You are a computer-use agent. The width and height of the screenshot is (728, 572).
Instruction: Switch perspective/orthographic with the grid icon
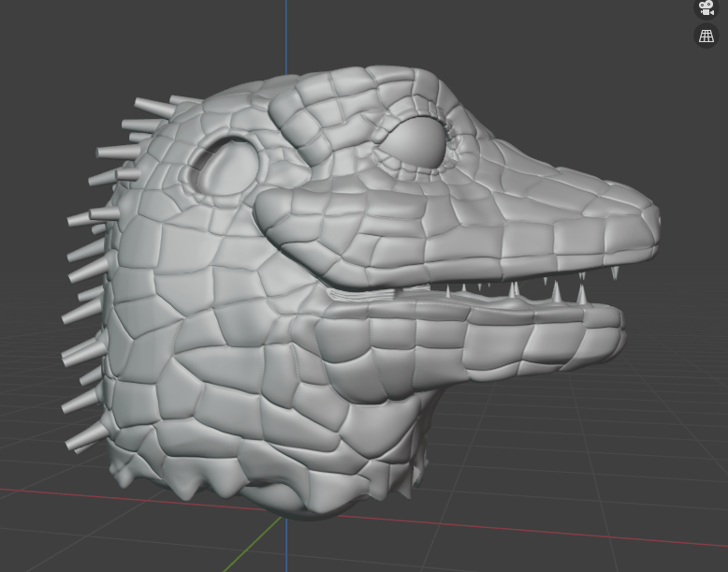(706, 36)
